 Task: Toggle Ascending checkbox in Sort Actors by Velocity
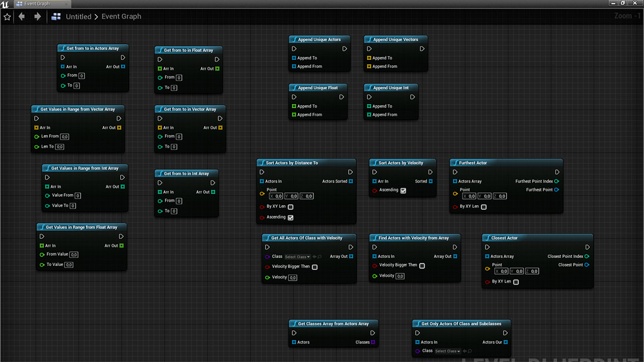(x=404, y=190)
